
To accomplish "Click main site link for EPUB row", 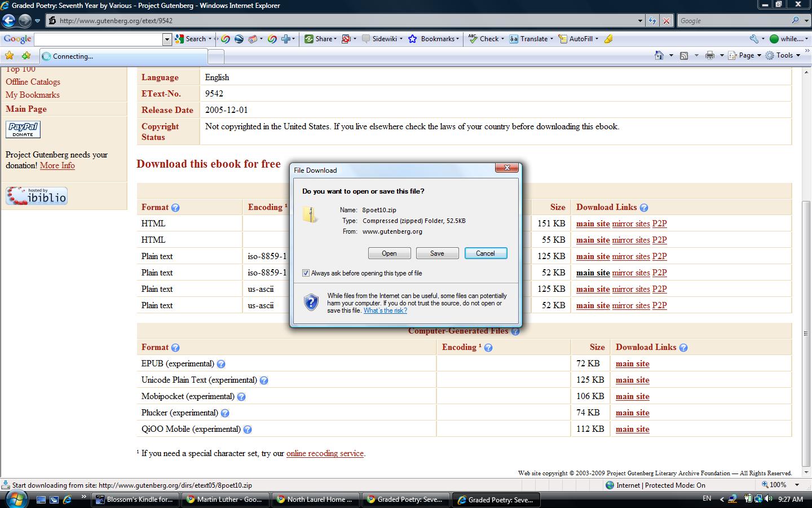I will pos(632,364).
